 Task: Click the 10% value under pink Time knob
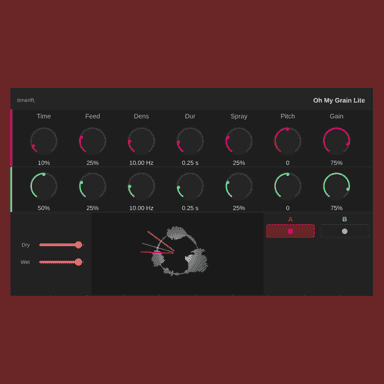coord(44,163)
